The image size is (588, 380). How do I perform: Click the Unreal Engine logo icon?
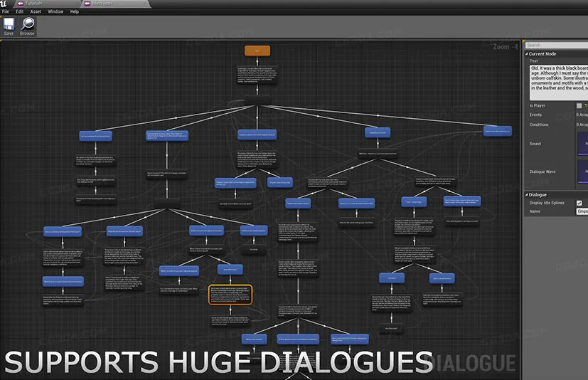pos(4,4)
